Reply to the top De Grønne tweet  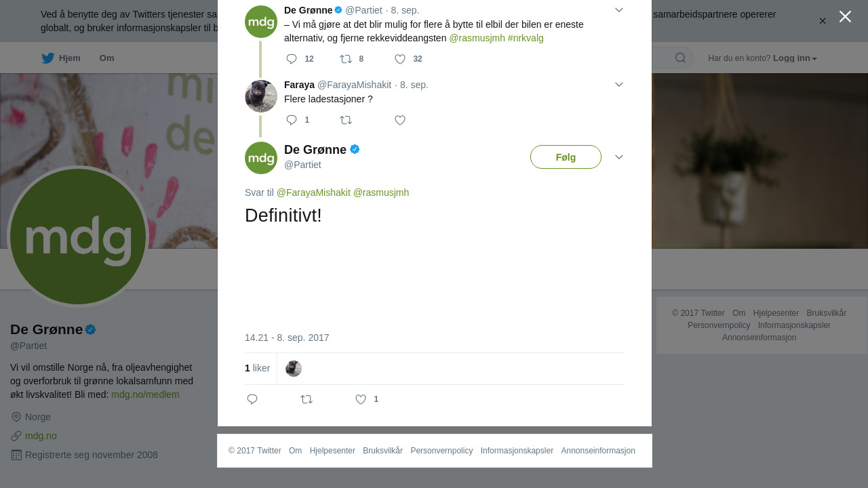[292, 59]
